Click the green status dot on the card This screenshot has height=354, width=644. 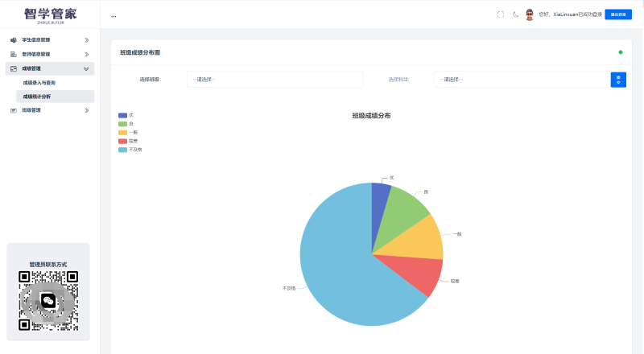(x=620, y=52)
